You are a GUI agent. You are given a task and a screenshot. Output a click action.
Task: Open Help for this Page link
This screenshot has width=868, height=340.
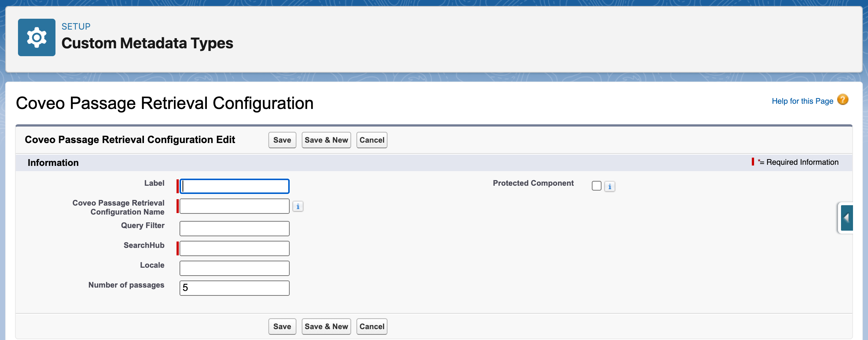pyautogui.click(x=802, y=101)
